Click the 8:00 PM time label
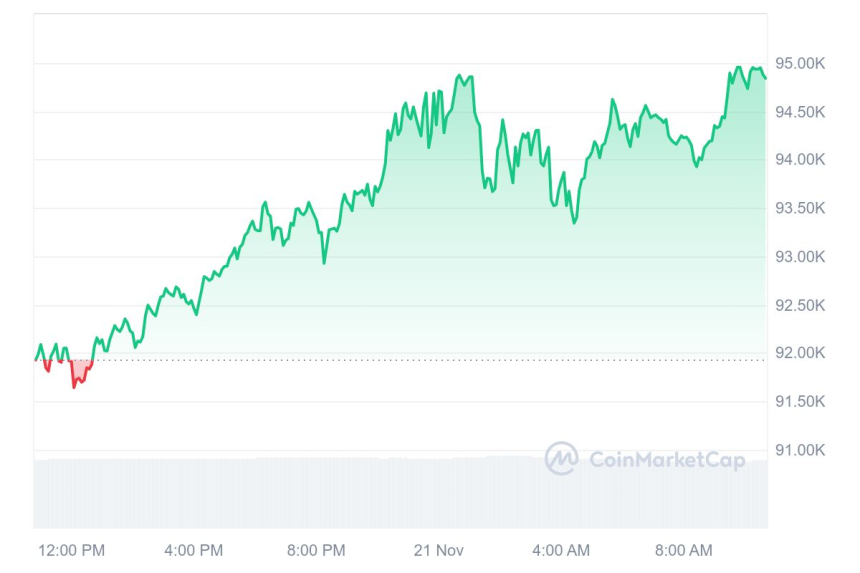Image resolution: width=860 pixels, height=573 pixels. [316, 550]
